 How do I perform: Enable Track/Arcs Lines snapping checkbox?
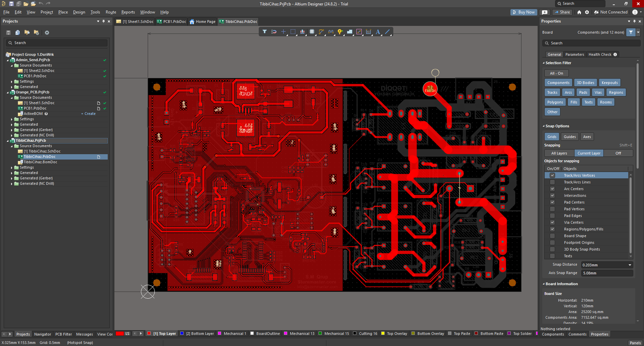pyautogui.click(x=552, y=182)
